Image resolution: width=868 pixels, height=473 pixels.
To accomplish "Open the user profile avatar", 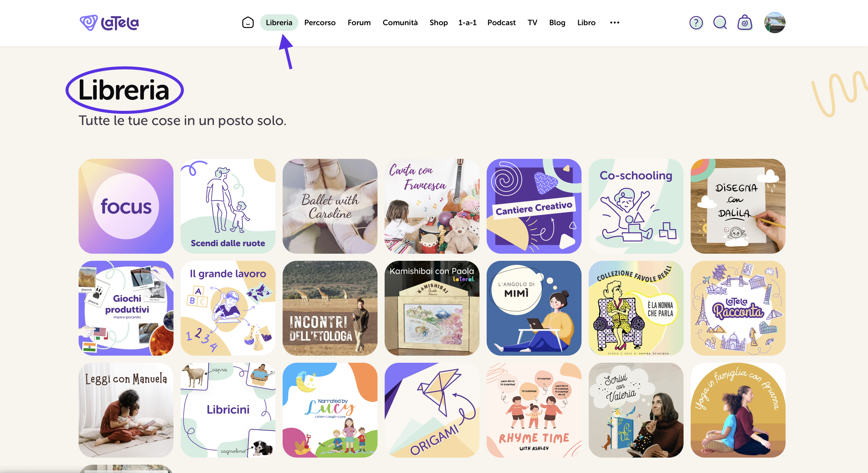I will point(775,23).
